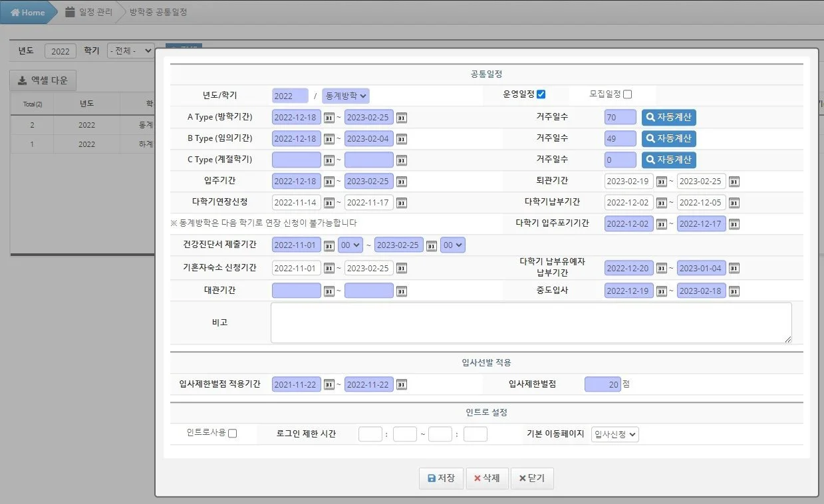824x504 pixels.
Task: Open calendar for 다학기연장신청 start 2022-11-14
Action: 329,203
